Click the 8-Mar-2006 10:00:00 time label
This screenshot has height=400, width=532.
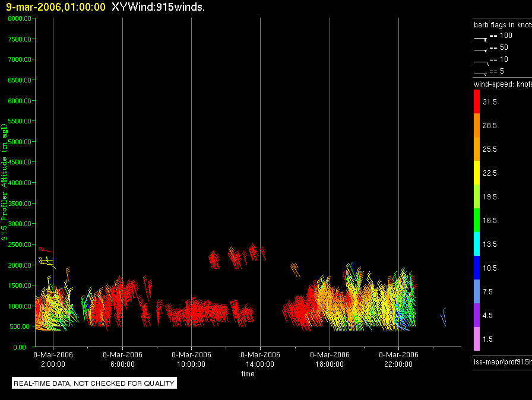pyautogui.click(x=191, y=359)
